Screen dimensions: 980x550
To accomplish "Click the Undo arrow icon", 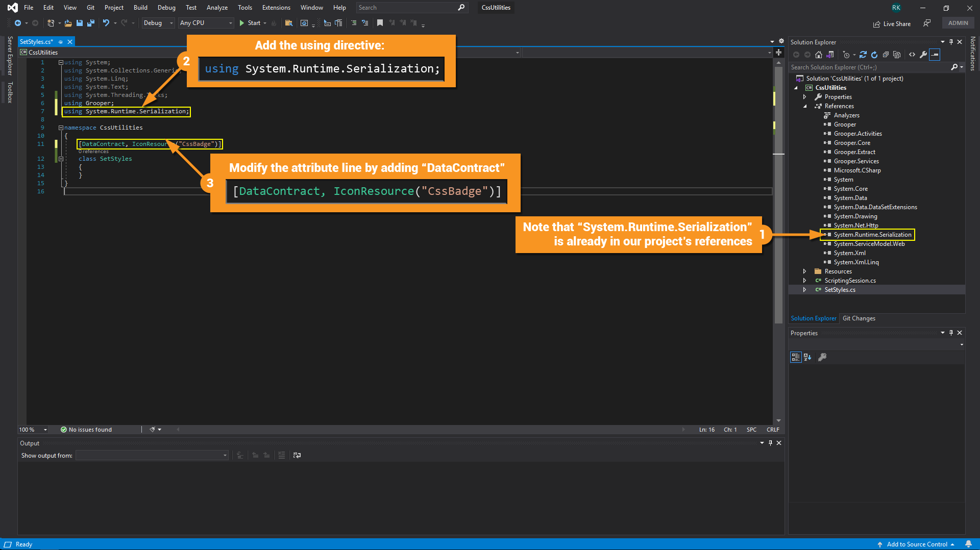I will tap(106, 23).
